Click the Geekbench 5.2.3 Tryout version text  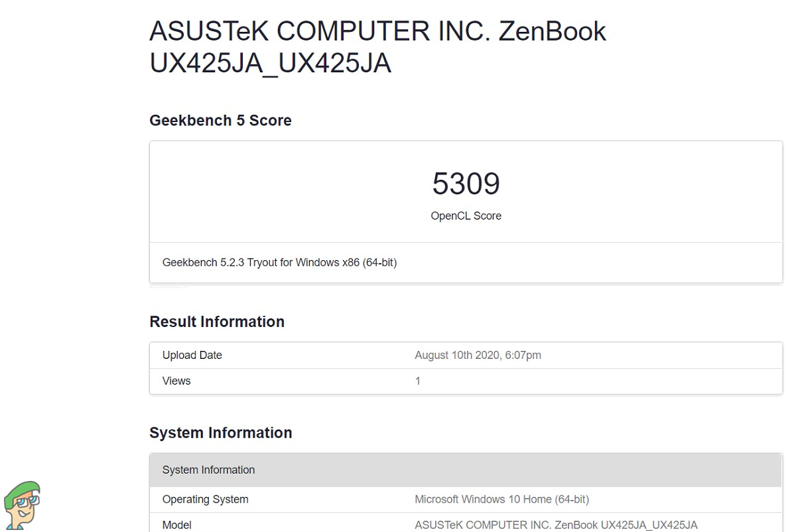click(x=280, y=263)
